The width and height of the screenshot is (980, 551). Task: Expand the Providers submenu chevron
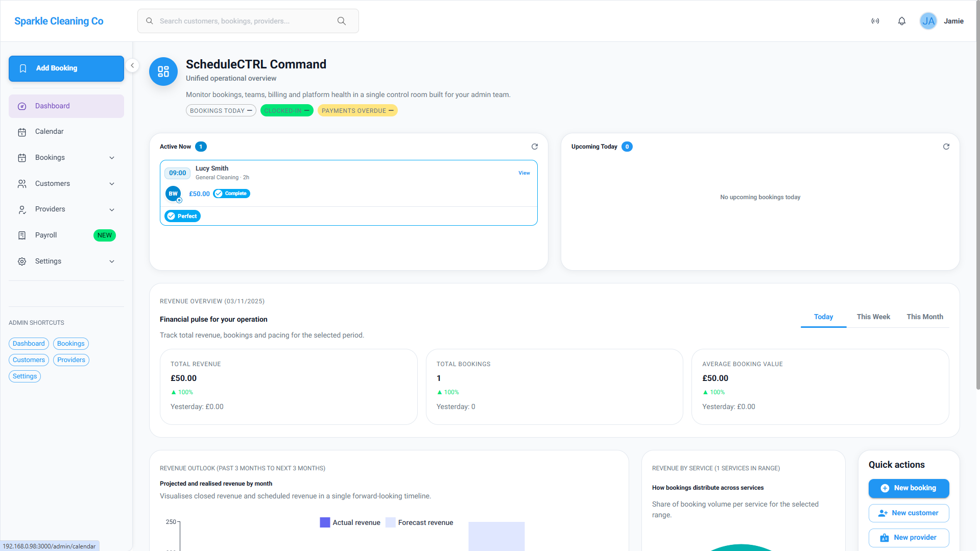pos(112,209)
